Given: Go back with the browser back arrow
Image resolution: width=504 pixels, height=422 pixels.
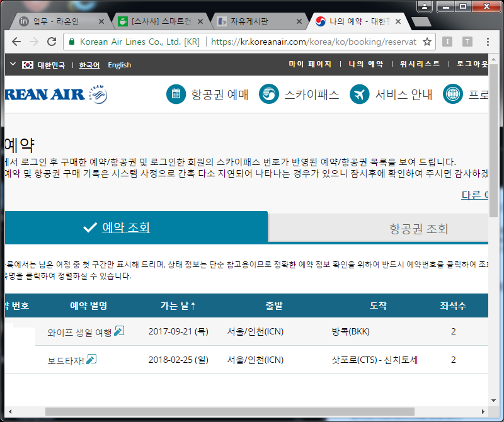Looking at the screenshot, I should coord(16,42).
